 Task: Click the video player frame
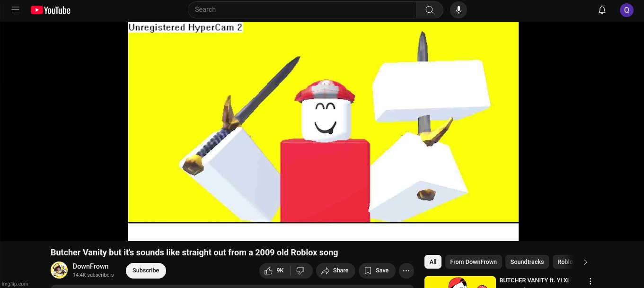[323, 131]
